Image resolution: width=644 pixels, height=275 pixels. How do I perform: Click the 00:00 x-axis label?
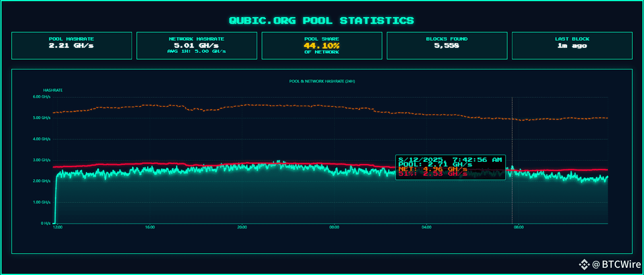334,227
